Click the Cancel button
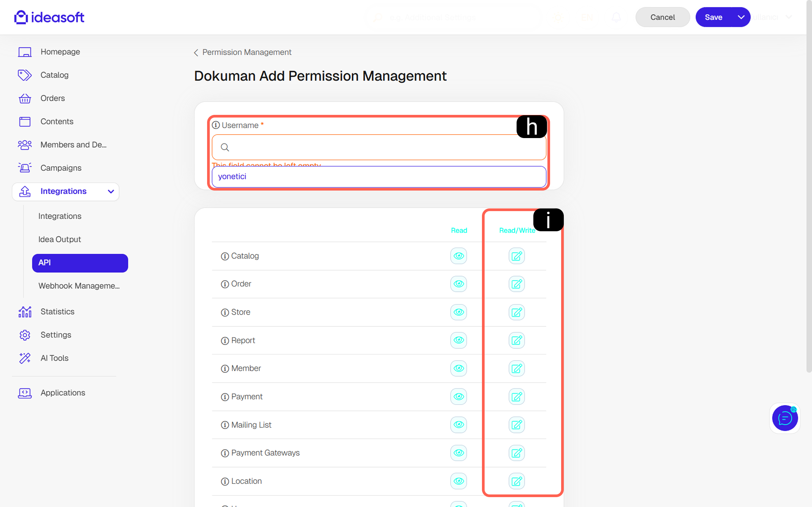This screenshot has width=812, height=507. click(x=662, y=17)
